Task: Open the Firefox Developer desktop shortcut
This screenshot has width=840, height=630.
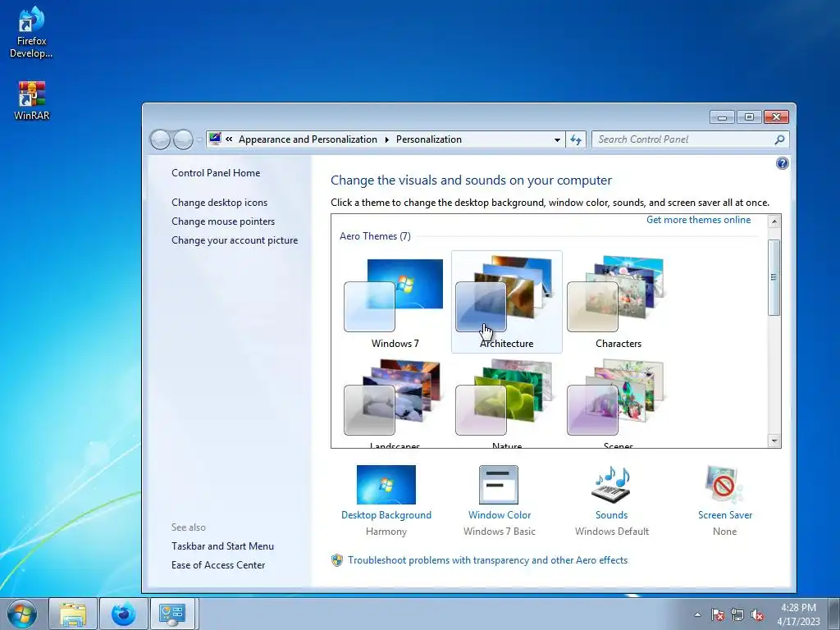Action: coord(31,32)
